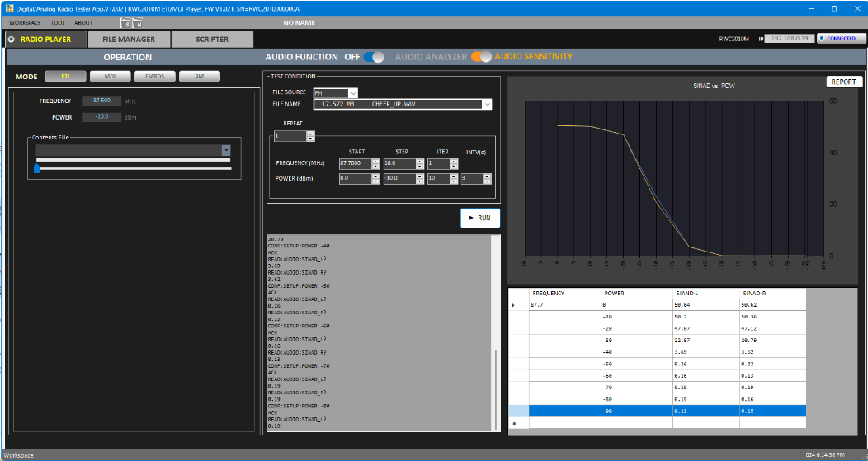Click the SIAND-L cell 0.11
Screen dimensions: 868x461
point(705,412)
